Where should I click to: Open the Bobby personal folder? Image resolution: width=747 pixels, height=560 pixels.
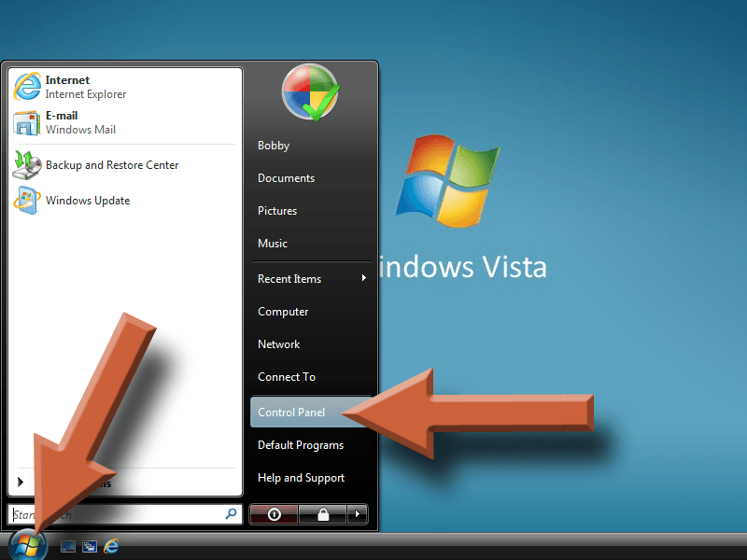tap(273, 145)
